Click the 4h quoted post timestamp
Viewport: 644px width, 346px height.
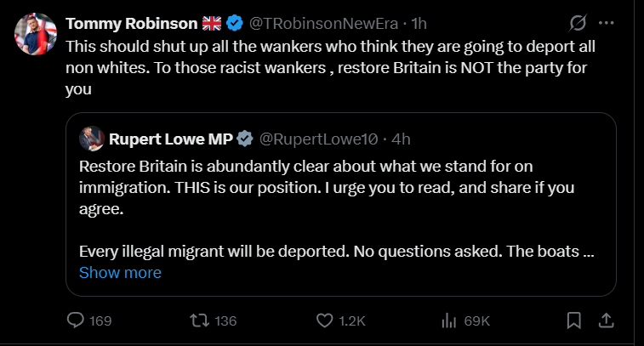[x=401, y=139]
